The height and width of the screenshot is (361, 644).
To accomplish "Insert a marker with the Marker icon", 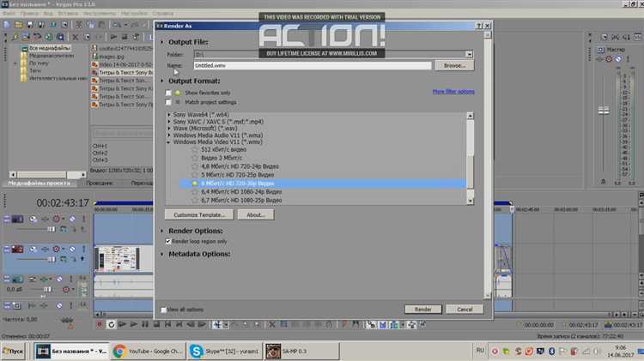I will click(344, 324).
